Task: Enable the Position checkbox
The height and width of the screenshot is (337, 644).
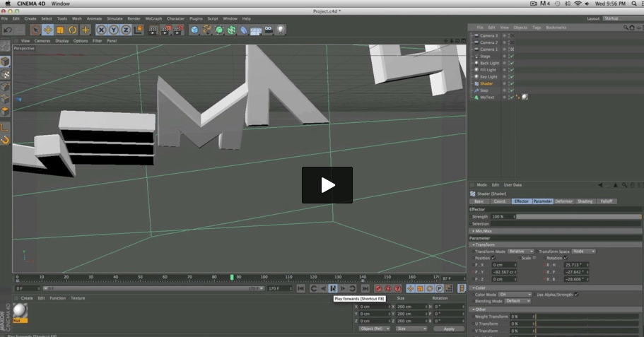Action: click(x=493, y=258)
